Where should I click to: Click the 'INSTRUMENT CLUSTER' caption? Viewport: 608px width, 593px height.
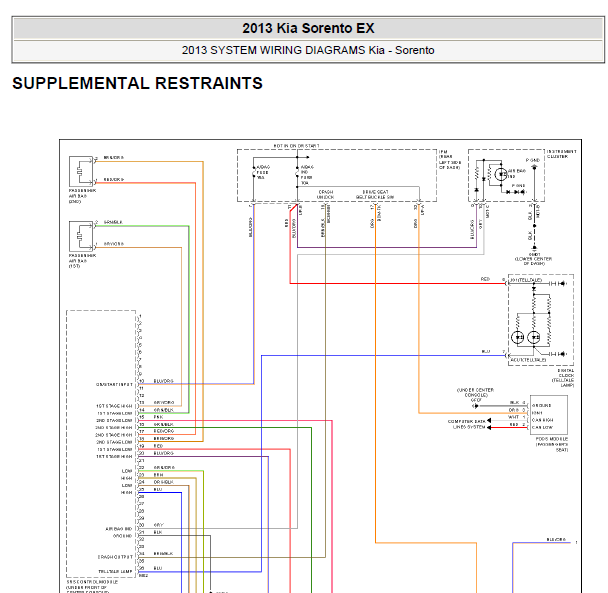tap(561, 154)
